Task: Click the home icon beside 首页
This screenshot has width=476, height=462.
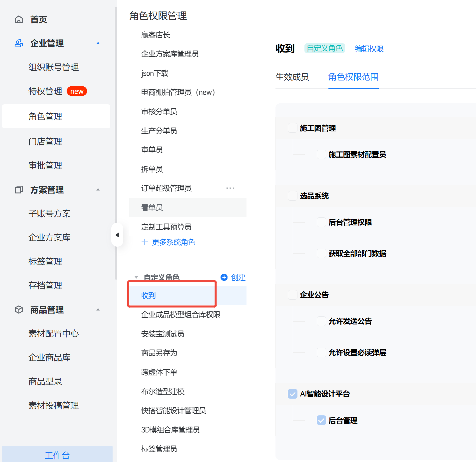Action: point(19,20)
